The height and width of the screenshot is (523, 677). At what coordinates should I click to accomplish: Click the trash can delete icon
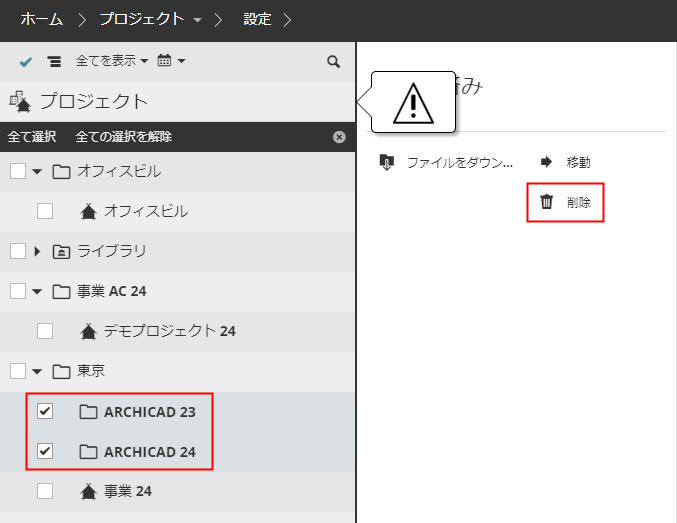pyautogui.click(x=547, y=202)
